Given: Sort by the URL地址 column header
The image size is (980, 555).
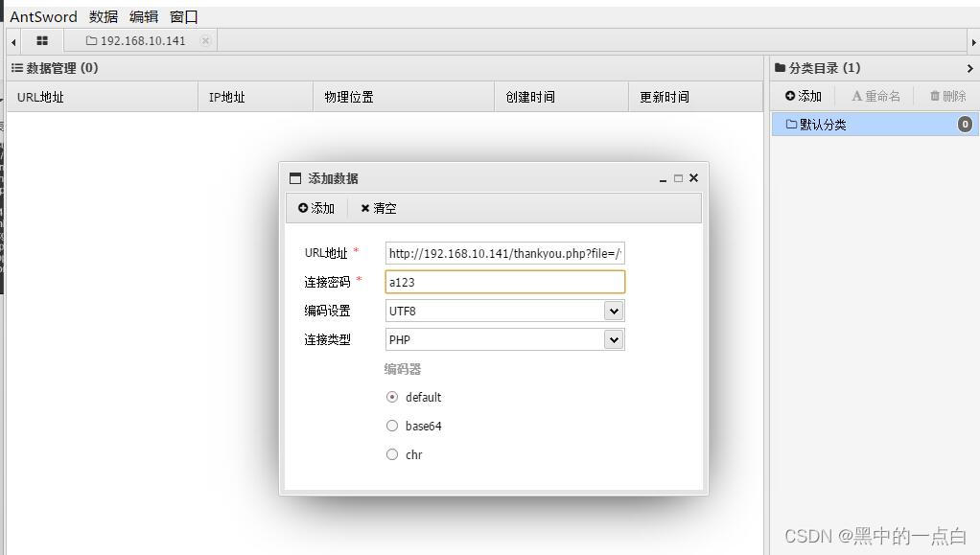Looking at the screenshot, I should [103, 97].
